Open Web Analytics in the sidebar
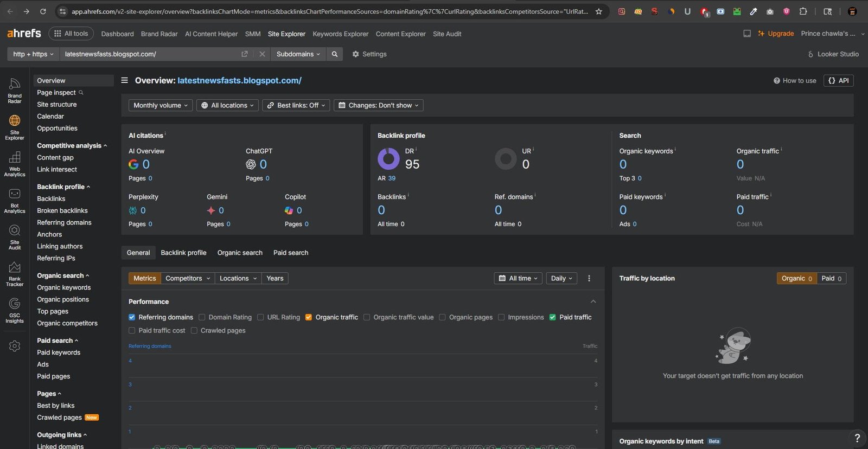The width and height of the screenshot is (868, 449). coord(15,164)
